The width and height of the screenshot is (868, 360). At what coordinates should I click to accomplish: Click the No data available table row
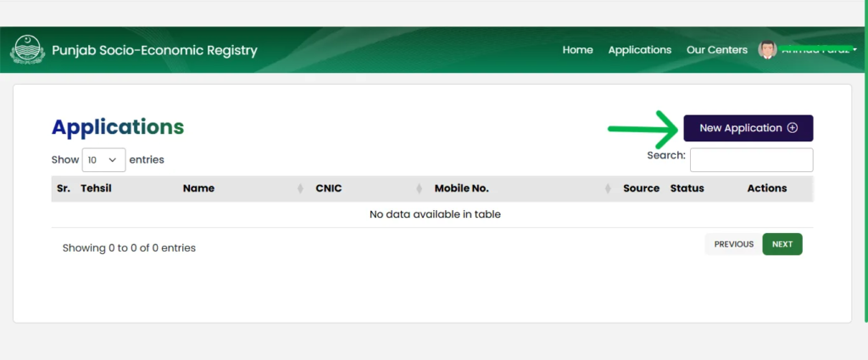[434, 214]
